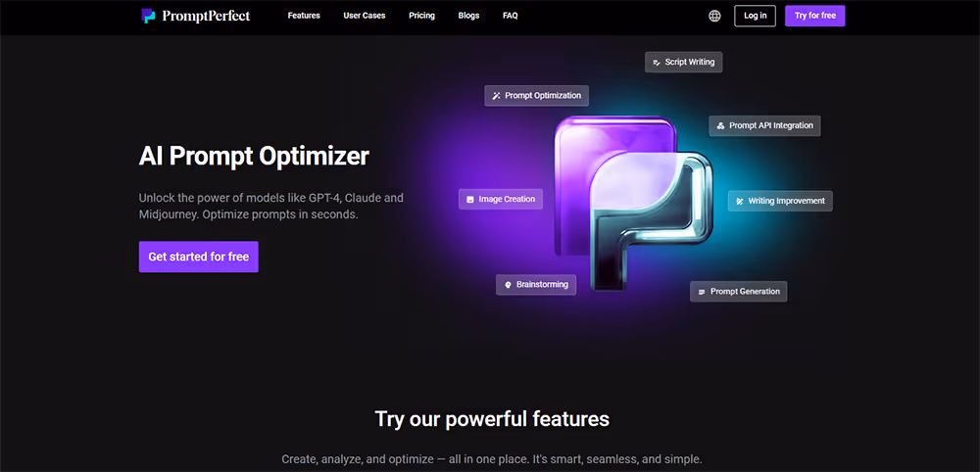Click the PromptPerfect brand name text
This screenshot has width=980, height=472.
(206, 17)
